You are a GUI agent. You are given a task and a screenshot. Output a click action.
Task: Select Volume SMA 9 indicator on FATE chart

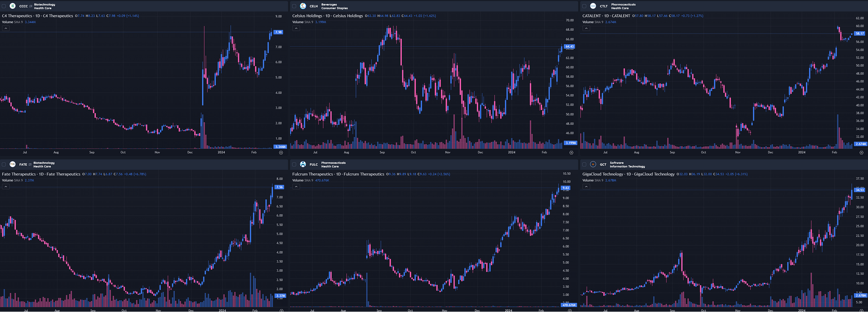point(12,180)
